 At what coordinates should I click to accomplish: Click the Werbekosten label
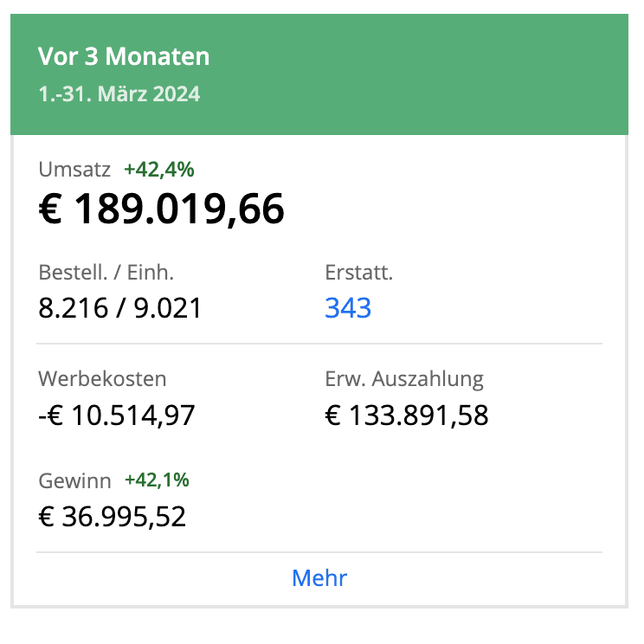pos(102,378)
